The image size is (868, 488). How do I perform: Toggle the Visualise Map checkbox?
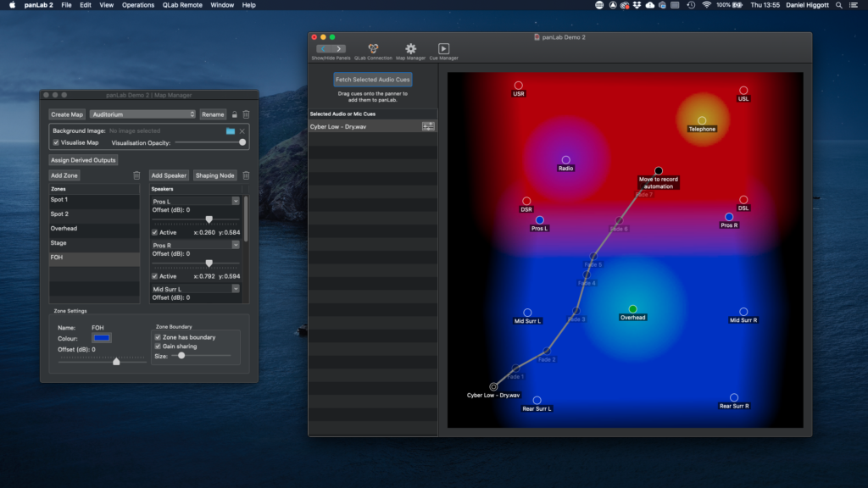pos(56,142)
